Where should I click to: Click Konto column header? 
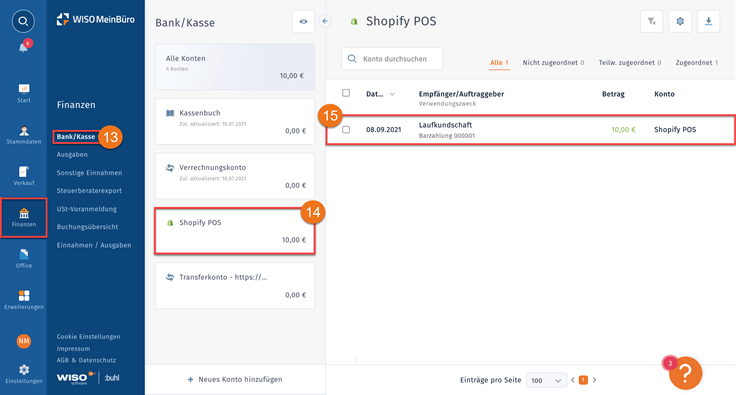click(x=664, y=94)
